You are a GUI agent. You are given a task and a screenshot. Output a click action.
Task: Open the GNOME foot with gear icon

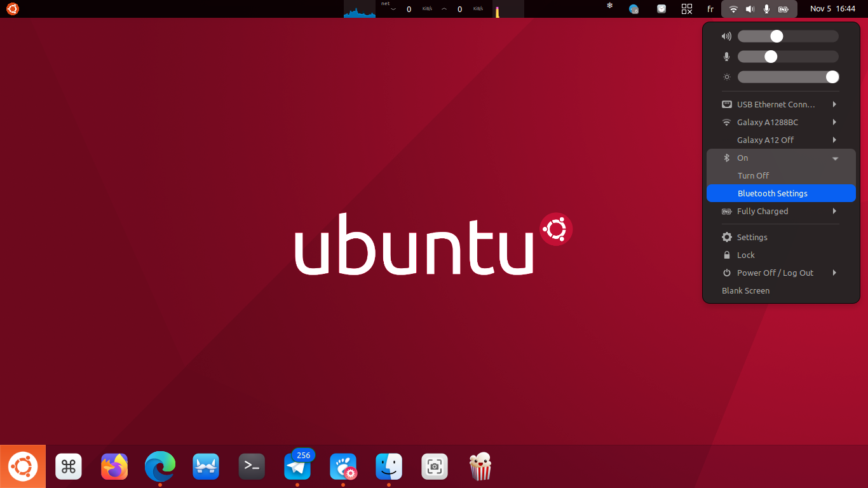pos(343,467)
